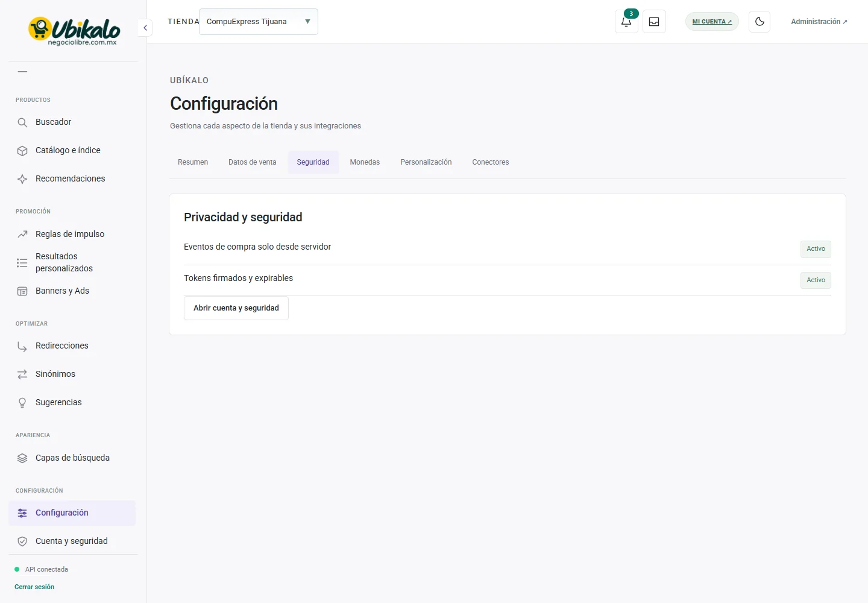This screenshot has height=603, width=868.
Task: Click Tokens firmados y expirables text
Action: [238, 278]
